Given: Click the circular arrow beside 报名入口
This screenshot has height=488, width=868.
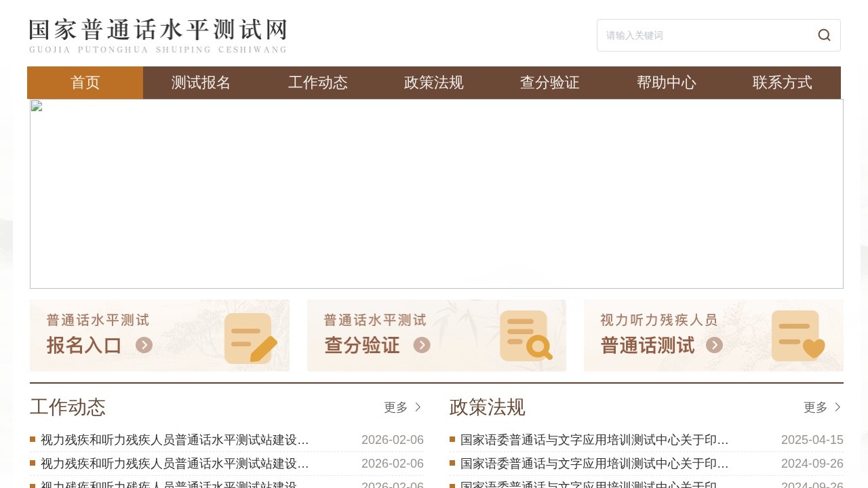Looking at the screenshot, I should 143,345.
